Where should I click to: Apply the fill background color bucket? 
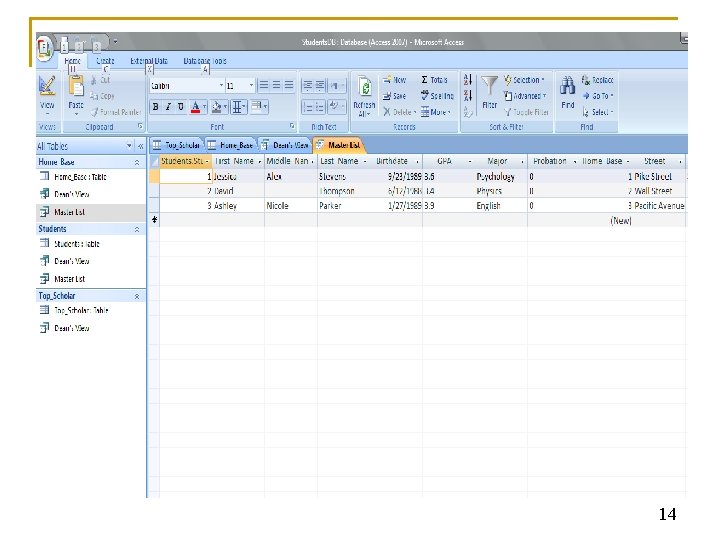(x=216, y=107)
